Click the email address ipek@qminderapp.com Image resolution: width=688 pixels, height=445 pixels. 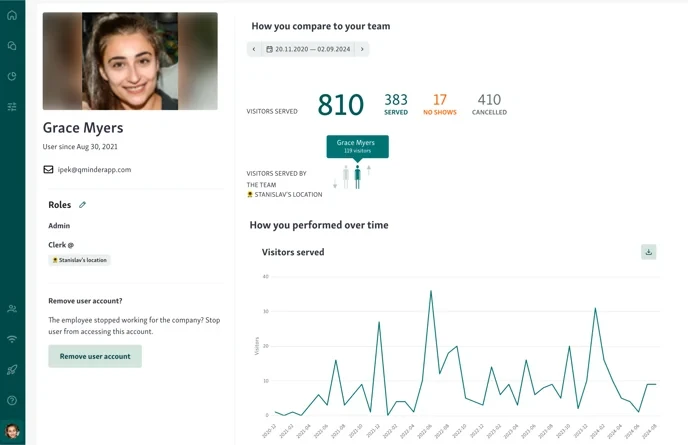93,169
